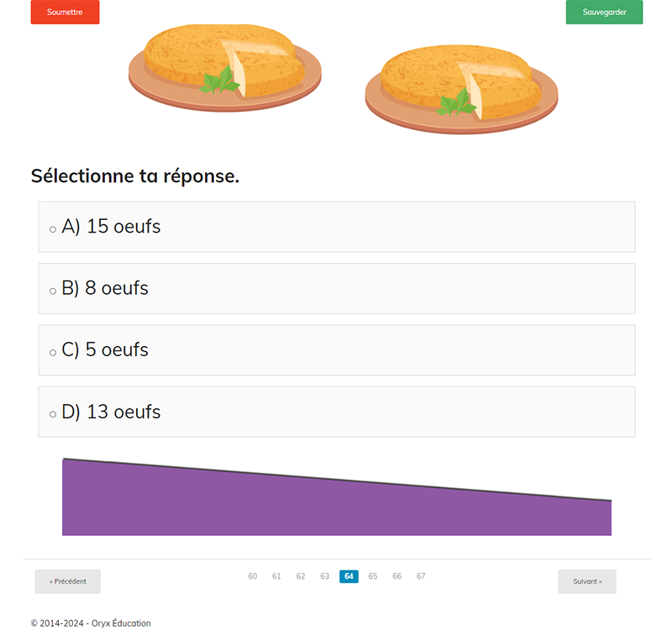Open question 61 from pagination

pos(276,576)
